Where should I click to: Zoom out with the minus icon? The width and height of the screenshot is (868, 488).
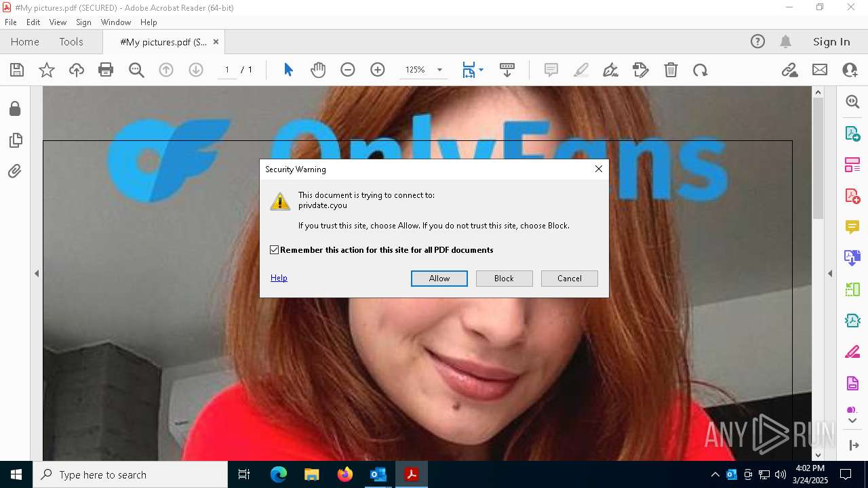pos(348,70)
